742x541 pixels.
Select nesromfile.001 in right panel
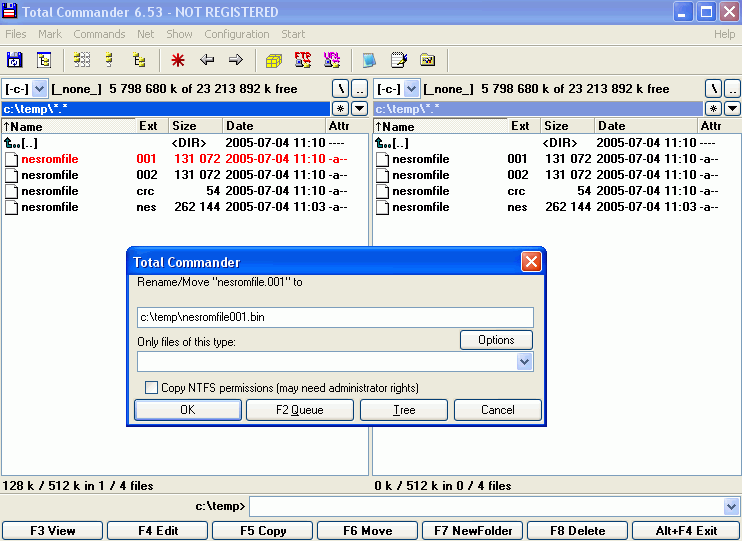557,159
